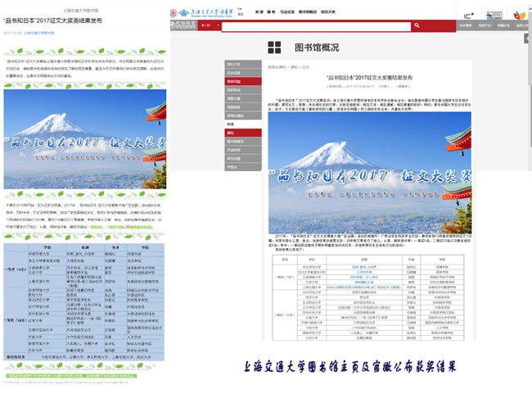Select the red 通知 sidebar sub-item
Image resolution: width=532 pixels, height=394 pixels.
(x=243, y=133)
